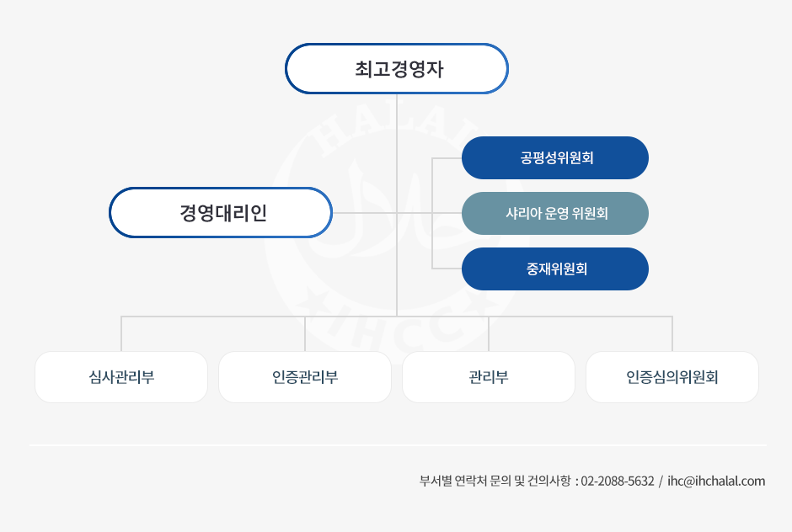Click the connector line right of 경영대리인
Image resolution: width=792 pixels, height=532 pixels.
(364, 212)
